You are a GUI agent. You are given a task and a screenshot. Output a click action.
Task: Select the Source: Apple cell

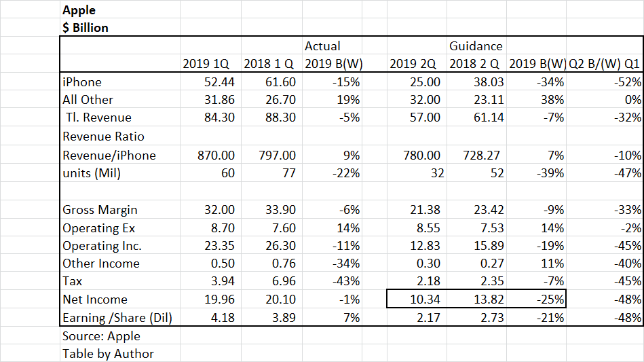120,336
